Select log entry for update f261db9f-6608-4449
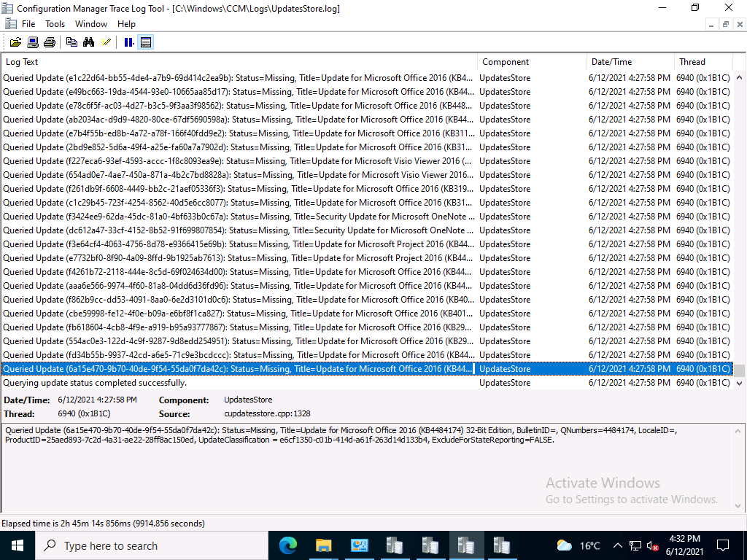 367,189
